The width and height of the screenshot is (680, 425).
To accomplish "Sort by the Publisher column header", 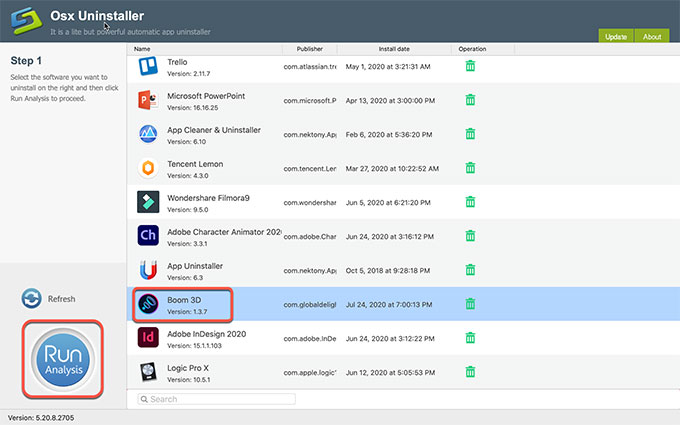I will (x=310, y=49).
